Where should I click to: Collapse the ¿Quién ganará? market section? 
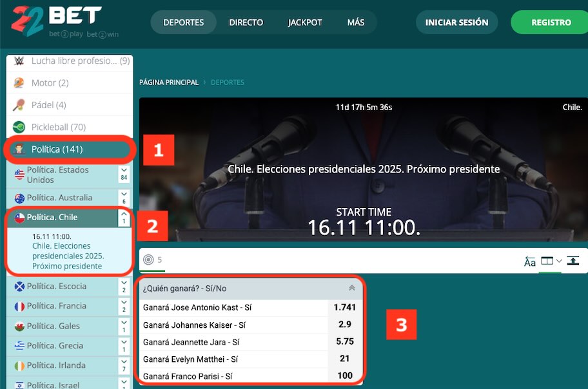tap(351, 289)
